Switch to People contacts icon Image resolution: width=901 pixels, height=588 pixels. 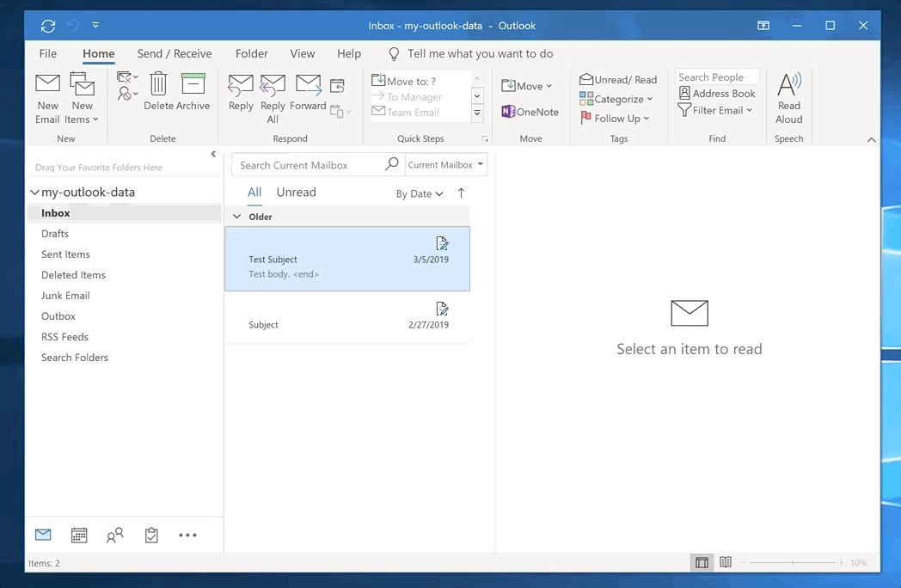[x=115, y=536]
